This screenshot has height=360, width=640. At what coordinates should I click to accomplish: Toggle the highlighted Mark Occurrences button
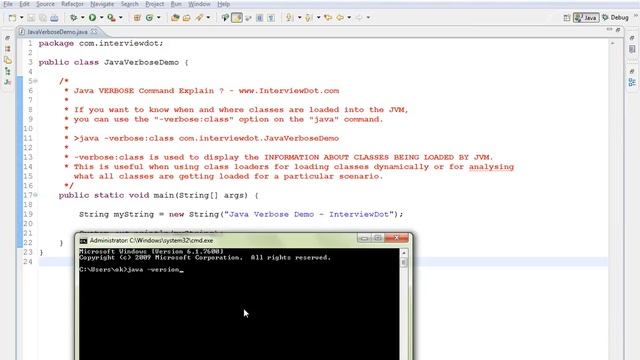click(237, 18)
